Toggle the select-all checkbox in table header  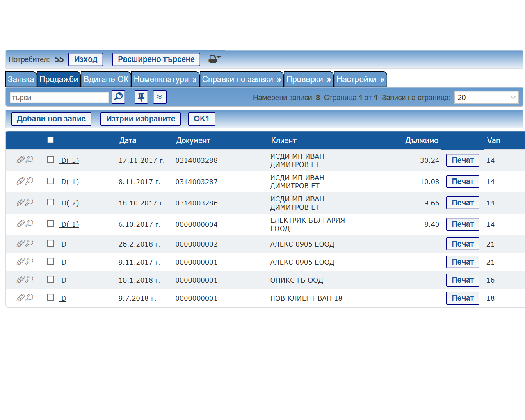coord(50,140)
